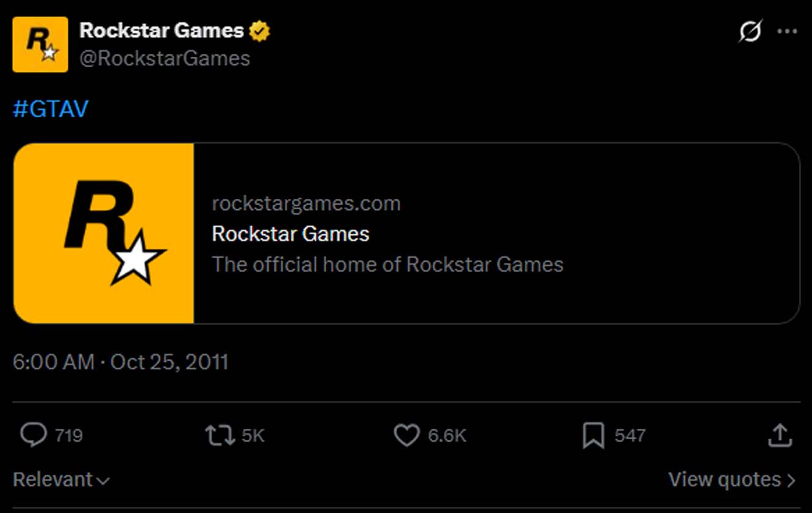
Task: Open Grok actions icon beside the more menu
Action: 750,30
